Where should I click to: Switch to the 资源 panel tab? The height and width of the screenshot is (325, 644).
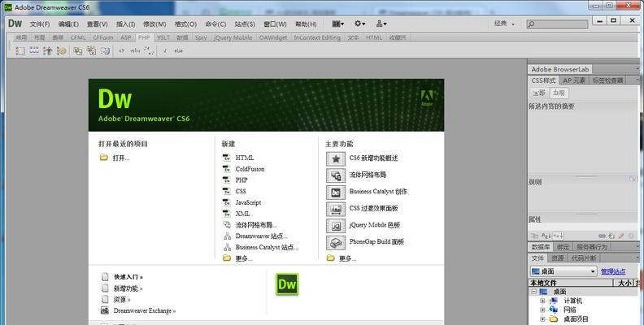(557, 258)
